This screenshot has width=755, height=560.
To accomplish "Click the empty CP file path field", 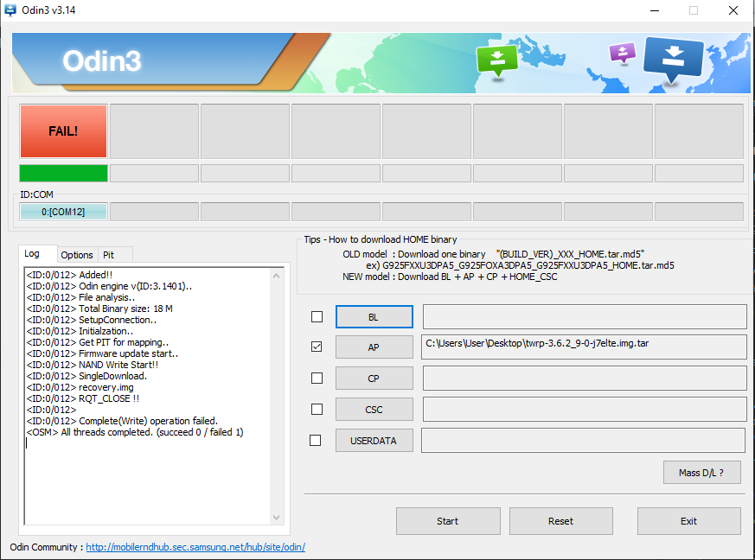I will 585,378.
